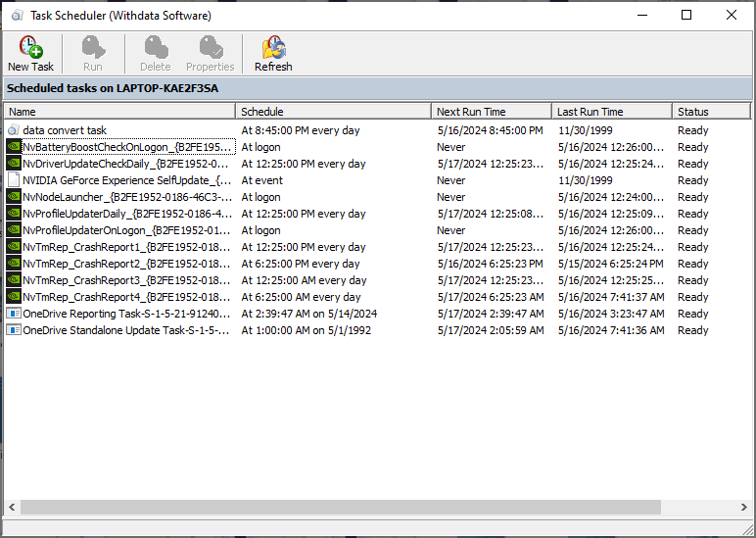Select NVIDIA GeForce Experience SelfUpdate task
This screenshot has height=538, width=756.
[126, 180]
